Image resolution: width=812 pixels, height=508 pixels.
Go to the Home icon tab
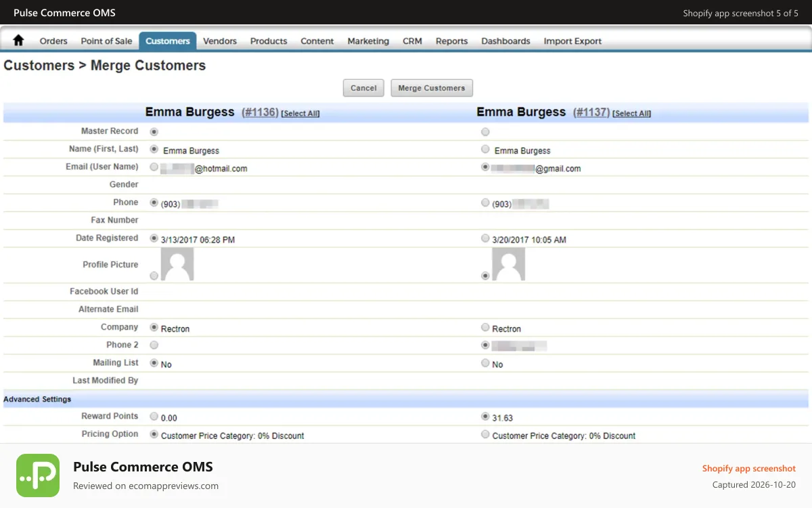coord(18,41)
